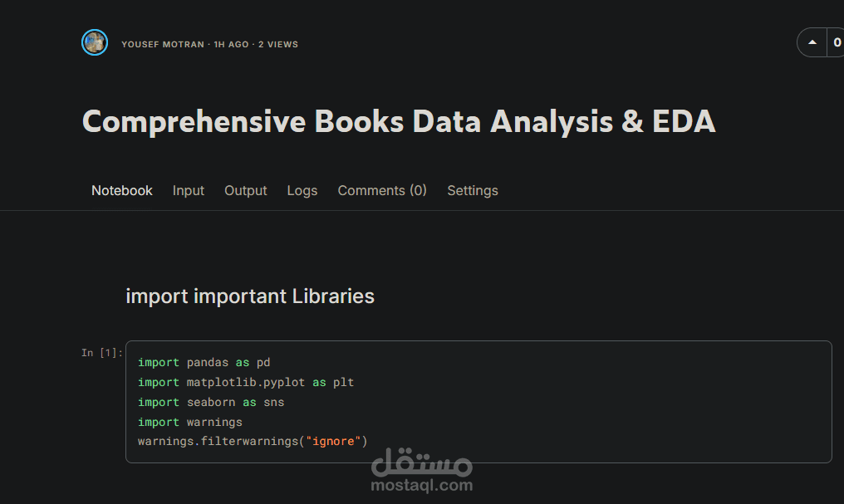View the Logs tab
The width and height of the screenshot is (844, 504).
[x=302, y=190]
